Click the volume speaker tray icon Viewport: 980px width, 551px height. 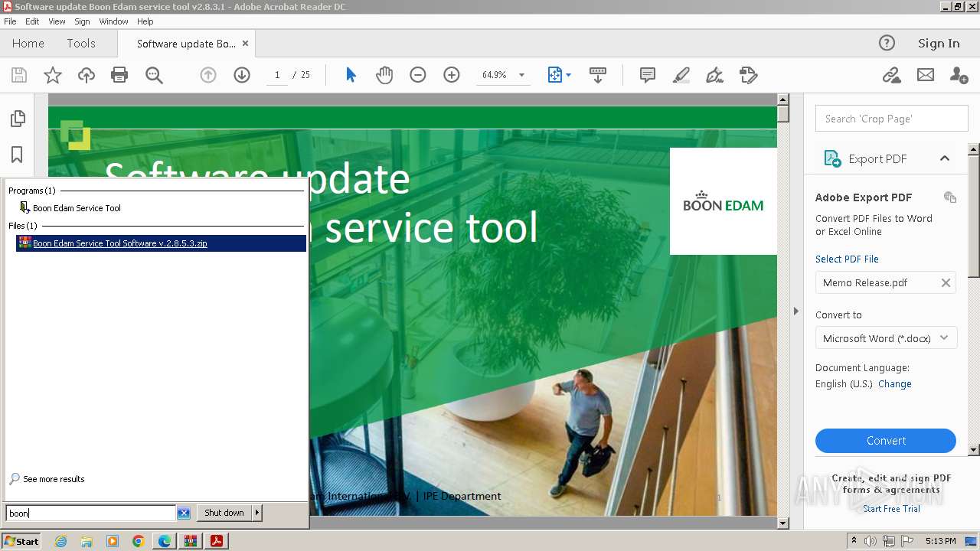[x=871, y=541]
